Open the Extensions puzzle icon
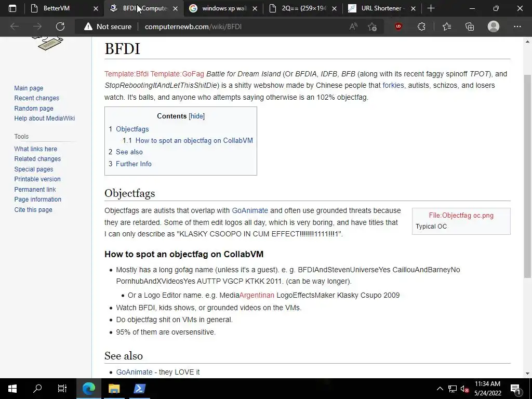 click(x=421, y=26)
